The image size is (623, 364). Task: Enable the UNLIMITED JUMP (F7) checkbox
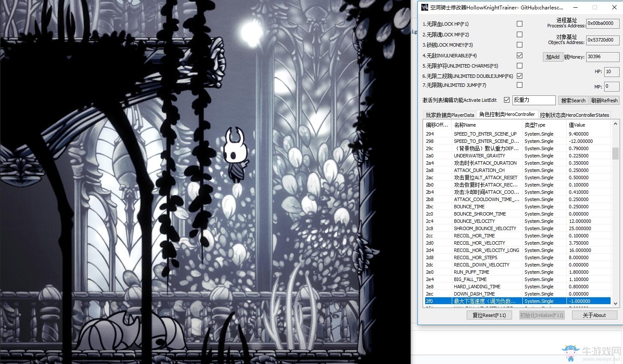tap(519, 85)
